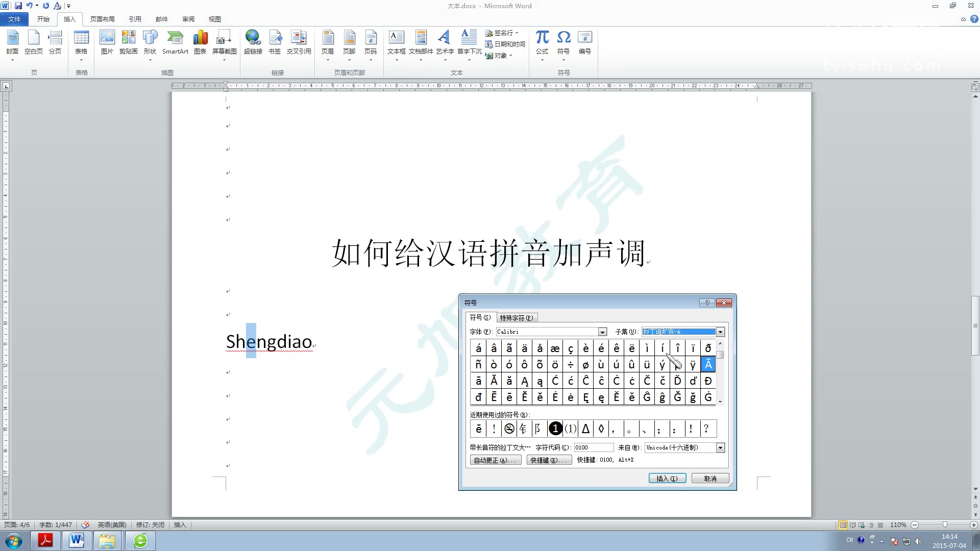
Task: Switch to the 特殊字符 tab in dialog
Action: pos(516,318)
